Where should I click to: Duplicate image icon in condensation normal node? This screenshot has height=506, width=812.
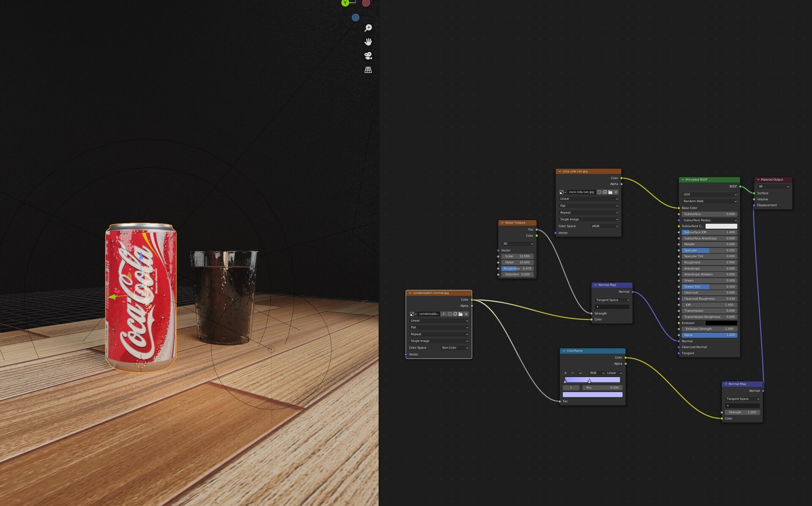[x=455, y=314]
